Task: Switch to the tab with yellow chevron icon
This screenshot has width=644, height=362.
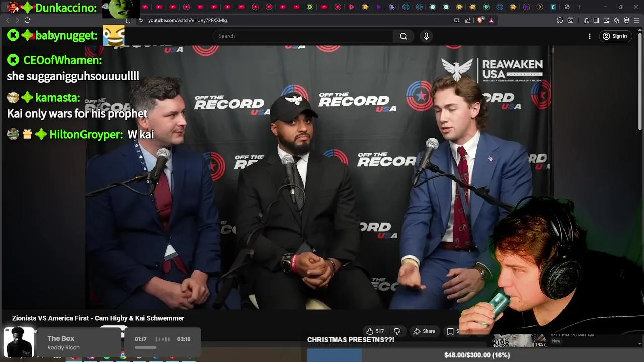Action: (x=540, y=7)
